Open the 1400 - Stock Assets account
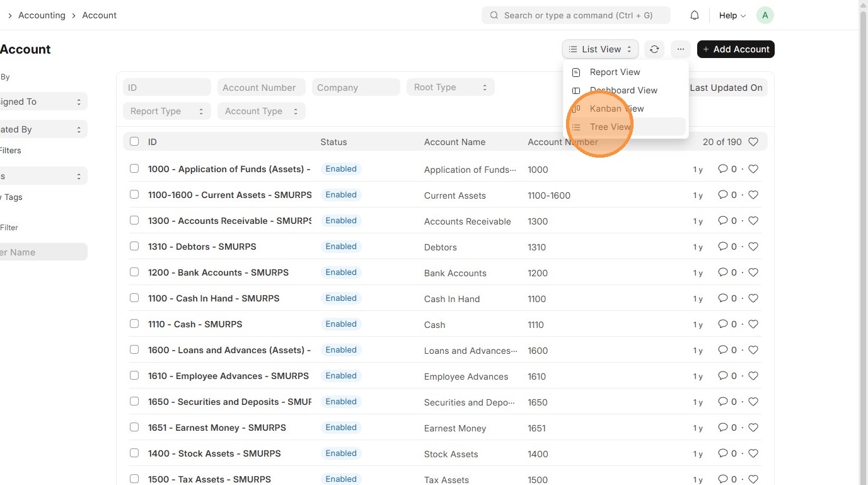Viewport: 868px width, 485px height. tap(214, 453)
